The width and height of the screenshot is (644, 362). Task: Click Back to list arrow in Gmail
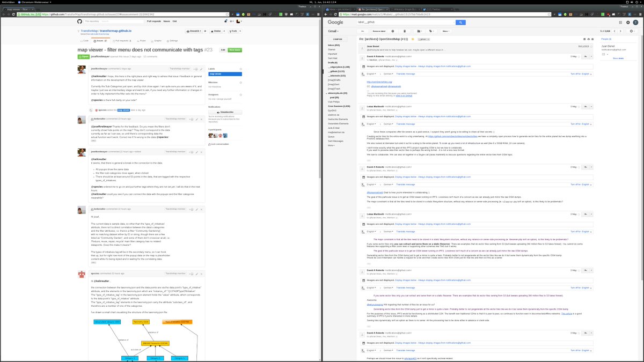[x=363, y=31]
